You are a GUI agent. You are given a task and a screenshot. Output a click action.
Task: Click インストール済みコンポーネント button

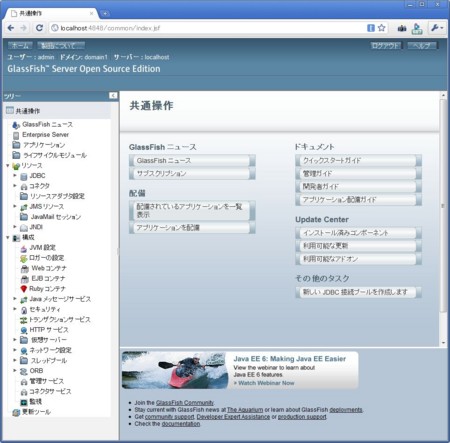coord(358,233)
